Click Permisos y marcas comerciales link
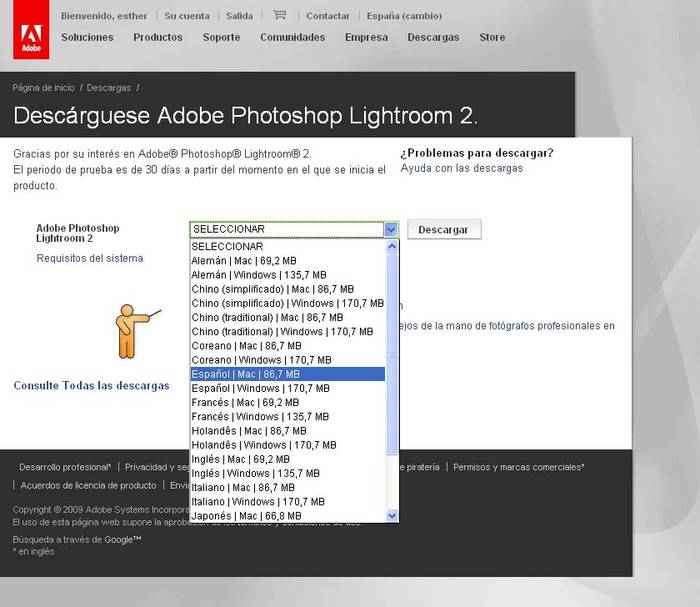 [519, 467]
